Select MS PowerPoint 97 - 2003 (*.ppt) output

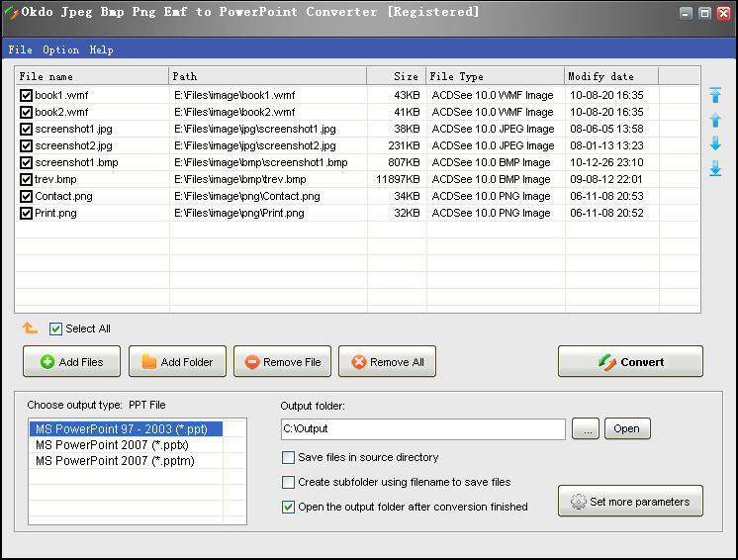pyautogui.click(x=126, y=429)
